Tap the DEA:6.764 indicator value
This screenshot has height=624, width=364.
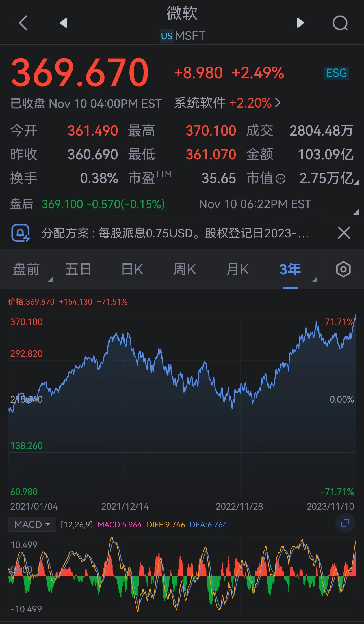coord(208,525)
